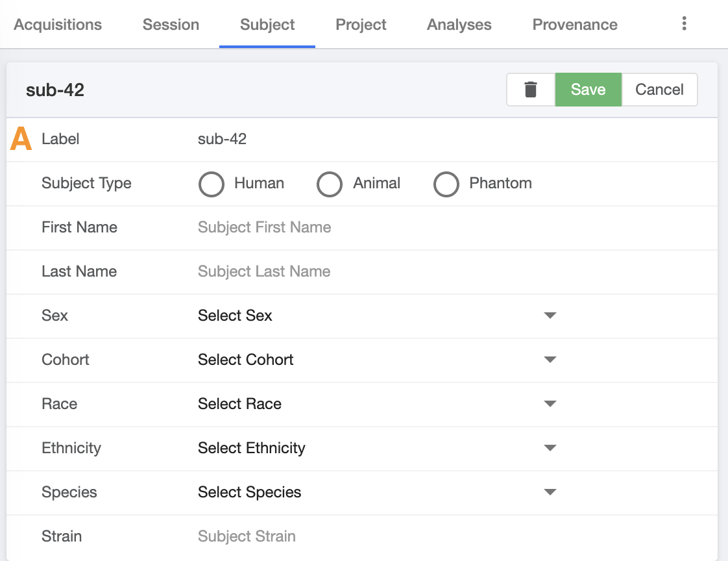Select the Phantom subject type
This screenshot has height=561, width=728.
(x=446, y=184)
